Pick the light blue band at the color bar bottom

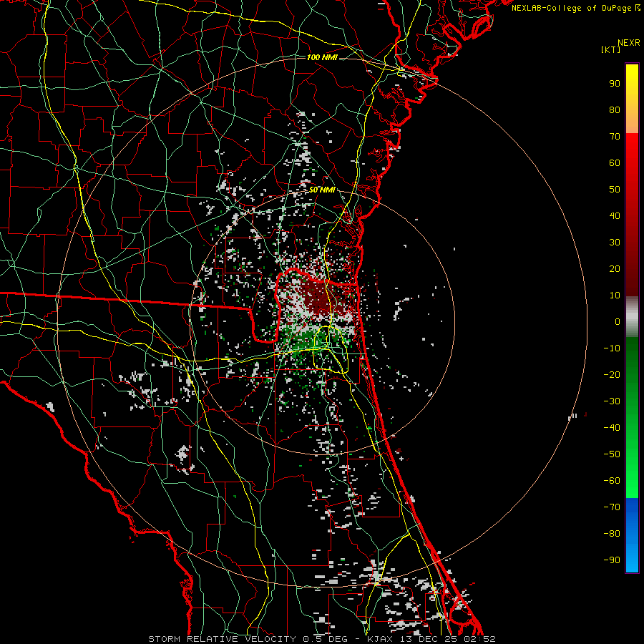632,557
